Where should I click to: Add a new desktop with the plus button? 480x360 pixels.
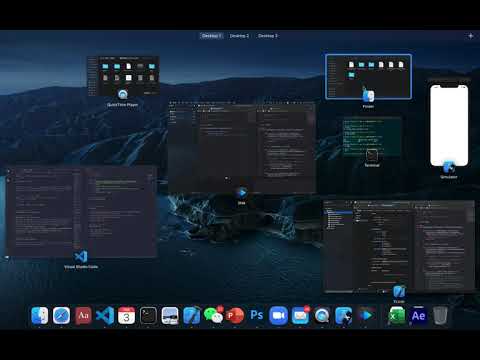471,36
